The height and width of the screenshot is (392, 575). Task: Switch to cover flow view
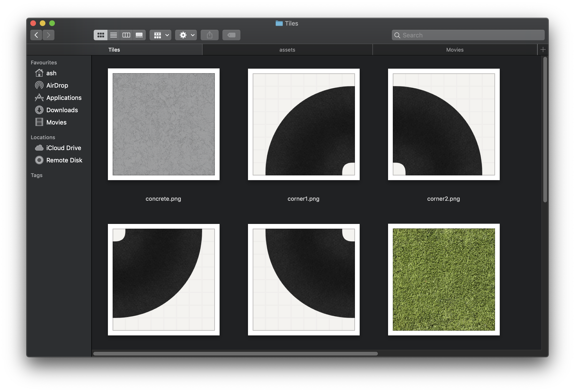(x=139, y=35)
